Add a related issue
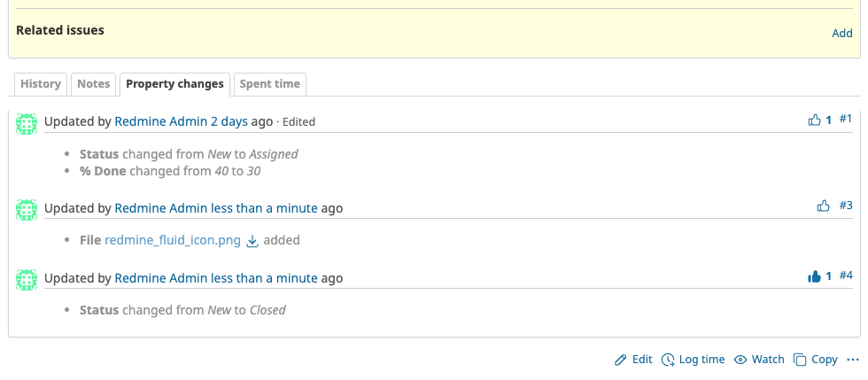Viewport: 868px width, 380px height. 841,34
